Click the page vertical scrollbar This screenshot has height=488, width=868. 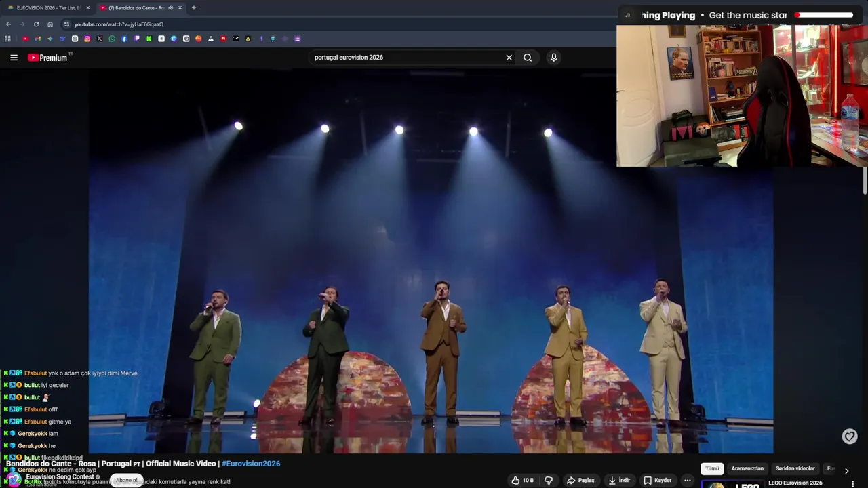[x=865, y=180]
